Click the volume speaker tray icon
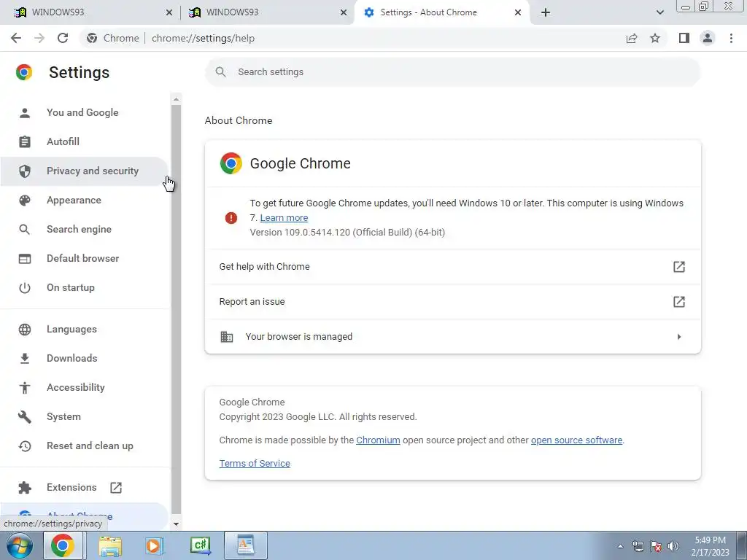Viewport: 747px width, 560px height. click(x=673, y=546)
